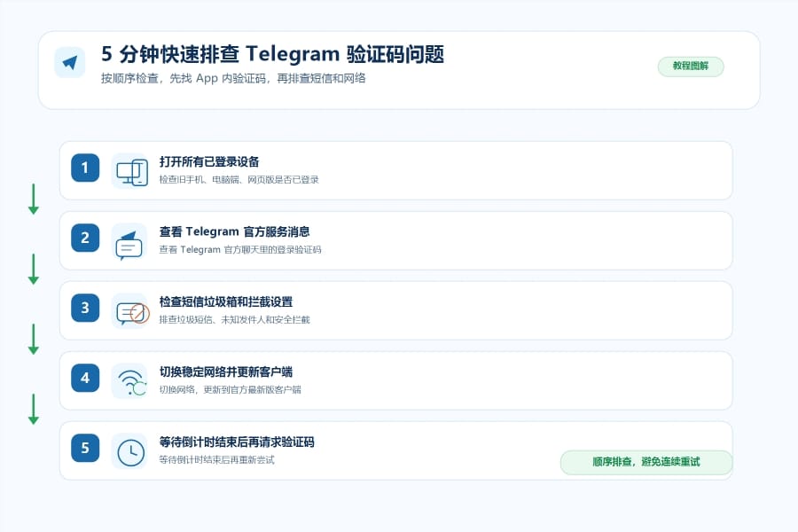Click the clock icon in step 5
This screenshot has width=798, height=532.
click(130, 451)
